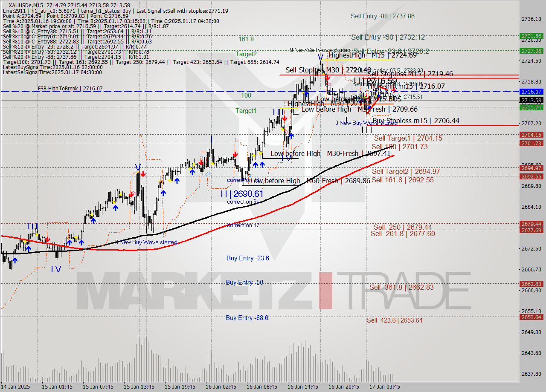Select the 'Sell Entry -88 | 2737.86' label

(x=383, y=16)
